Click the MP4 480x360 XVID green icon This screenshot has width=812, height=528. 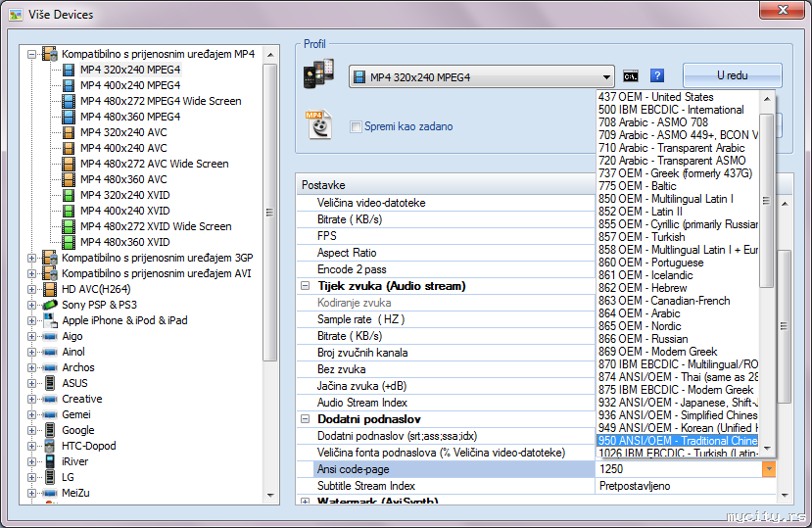click(x=69, y=242)
